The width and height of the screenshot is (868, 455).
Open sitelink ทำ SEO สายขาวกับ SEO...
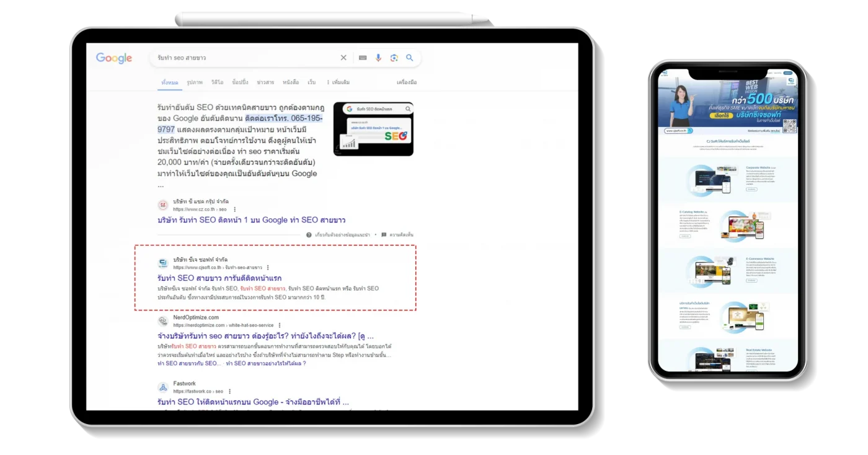[x=189, y=363]
